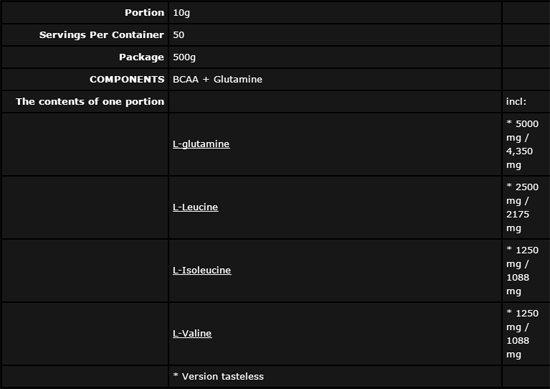The width and height of the screenshot is (550, 389).
Task: Select the 500g package value
Action: tap(184, 58)
